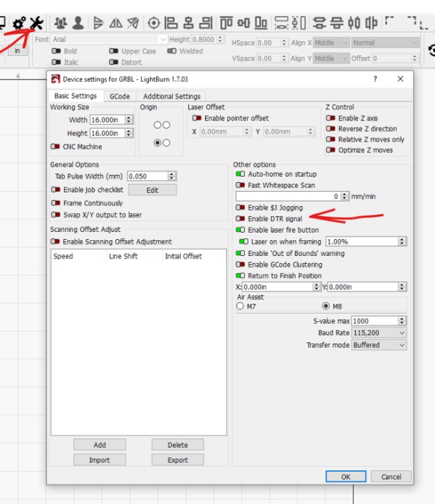Click the LightBurn logo in dialog title
Screen dimensions: 435x504
[x=56, y=79]
